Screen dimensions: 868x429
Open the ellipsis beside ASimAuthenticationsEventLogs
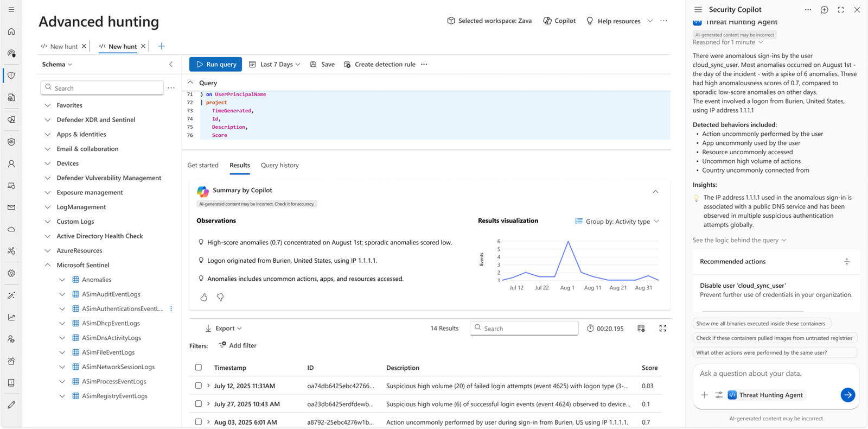[171, 309]
